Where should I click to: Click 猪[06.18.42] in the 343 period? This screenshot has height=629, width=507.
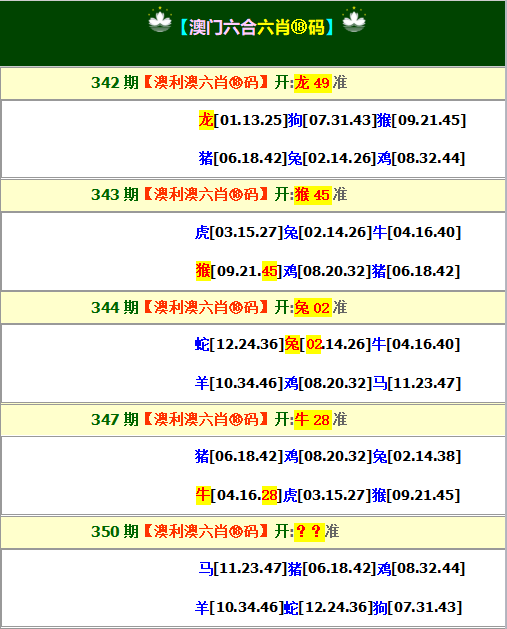pos(416,271)
